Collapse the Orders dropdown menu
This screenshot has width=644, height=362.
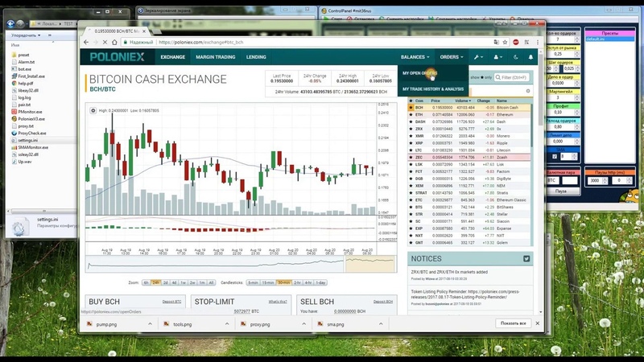coord(452,57)
